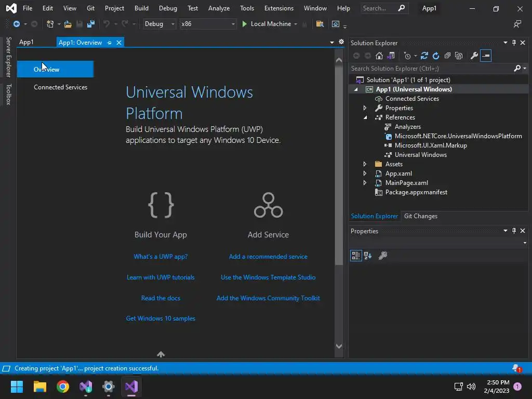Click the 'Read the docs' link
532x399 pixels.
161,298
